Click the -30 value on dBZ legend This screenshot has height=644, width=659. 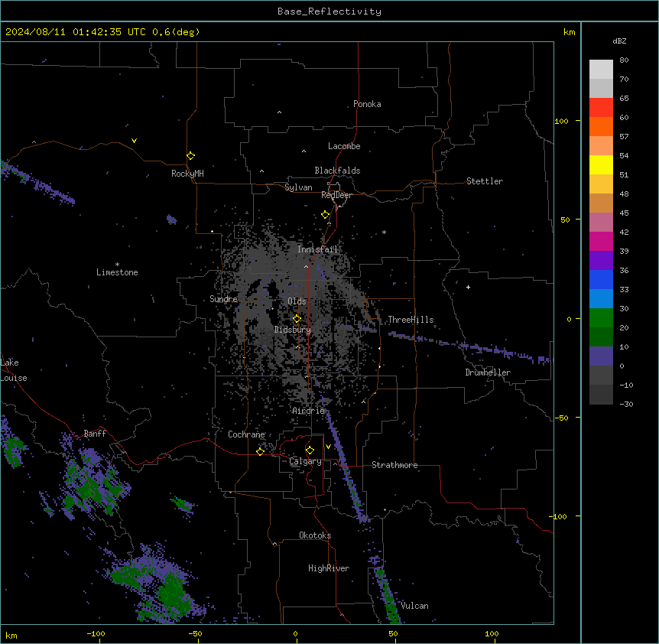point(626,405)
